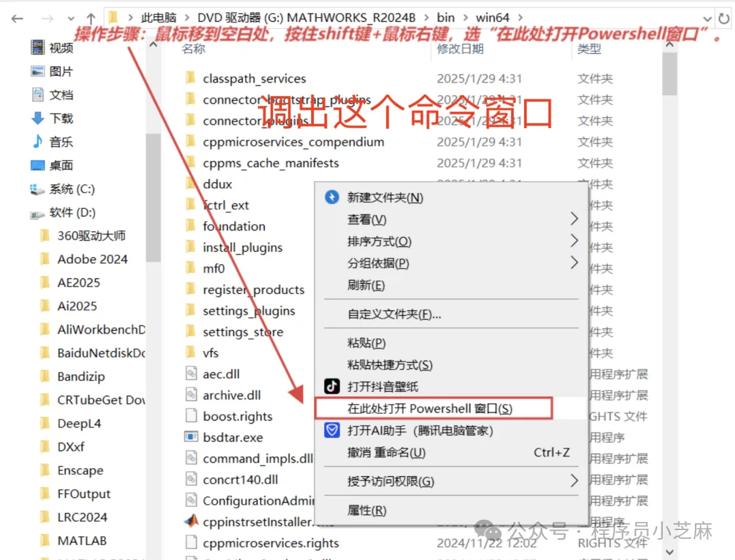Select 系统 (C:) drive

pos(63,189)
